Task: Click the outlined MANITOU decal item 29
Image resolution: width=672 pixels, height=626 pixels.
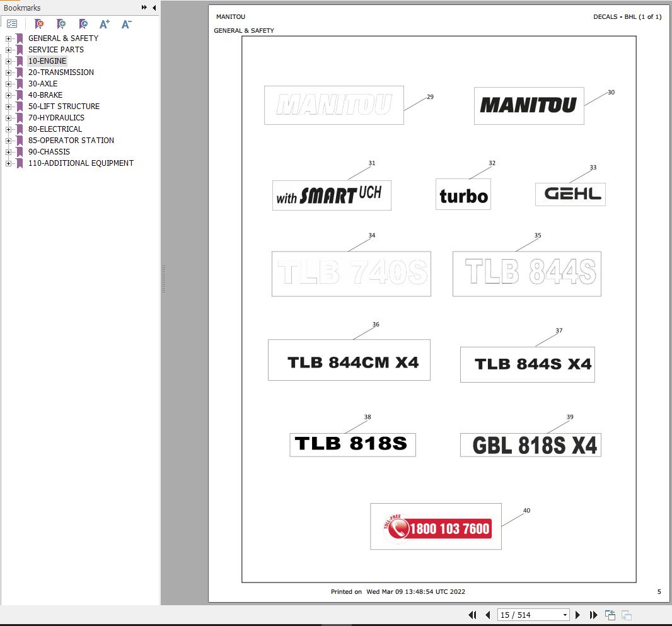Action: [334, 105]
